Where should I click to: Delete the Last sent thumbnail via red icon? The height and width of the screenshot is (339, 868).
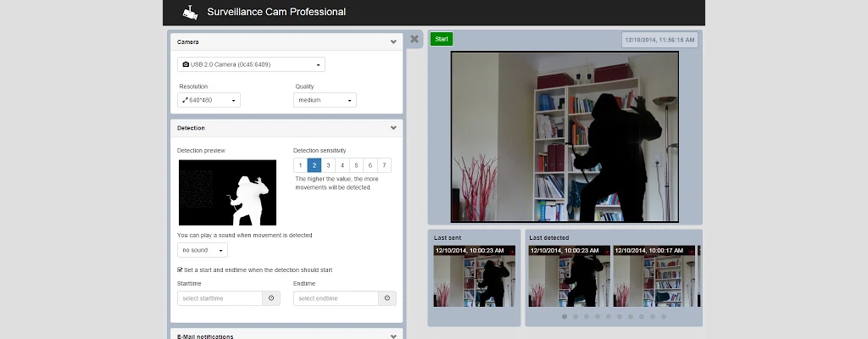click(511, 251)
